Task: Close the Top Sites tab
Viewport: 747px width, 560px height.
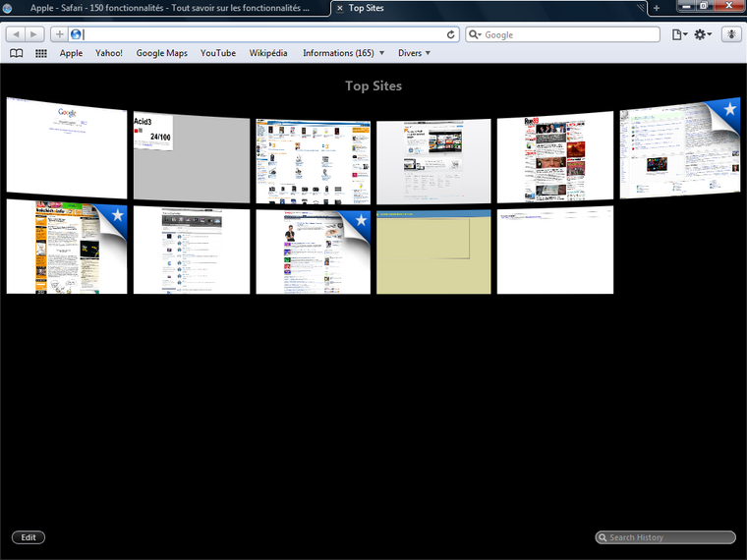Action: pyautogui.click(x=340, y=8)
